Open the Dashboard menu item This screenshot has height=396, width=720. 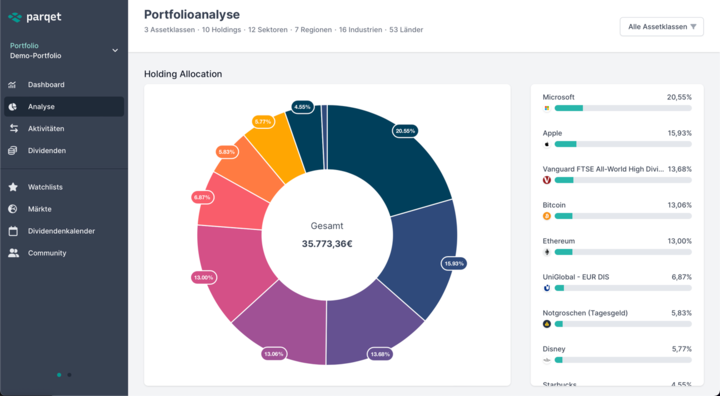coord(64,85)
